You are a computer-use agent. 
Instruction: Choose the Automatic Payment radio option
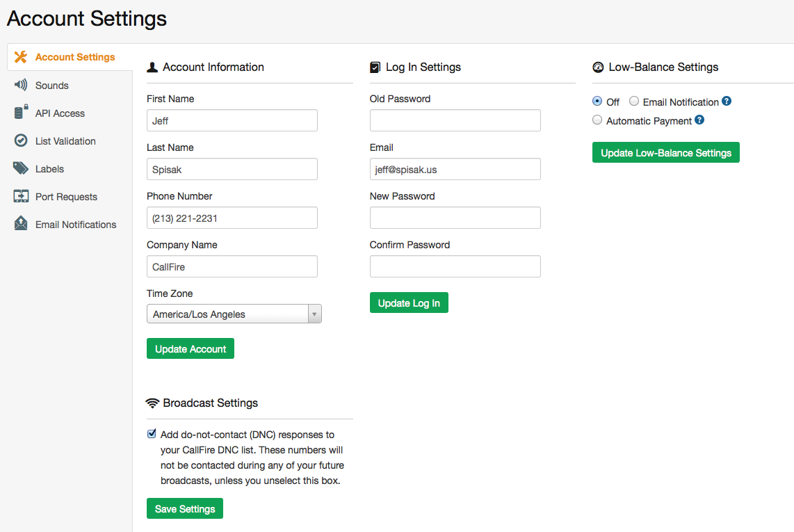coord(597,120)
